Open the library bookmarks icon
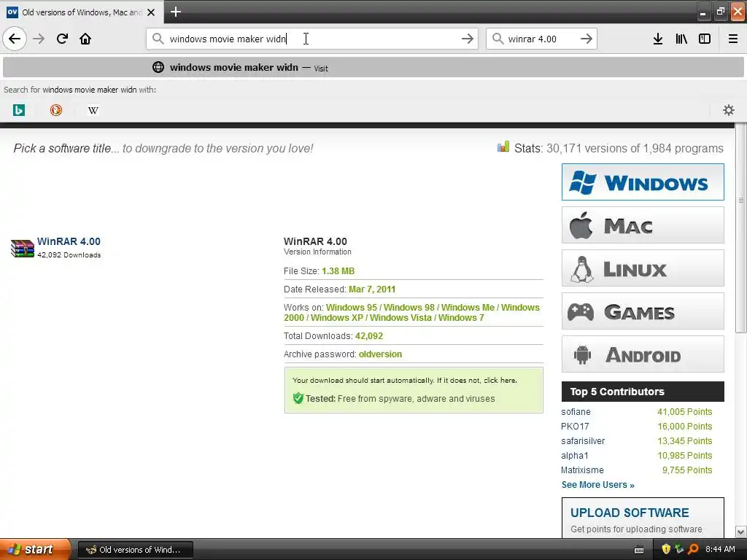Viewport: 747px width, 560px height. click(681, 39)
